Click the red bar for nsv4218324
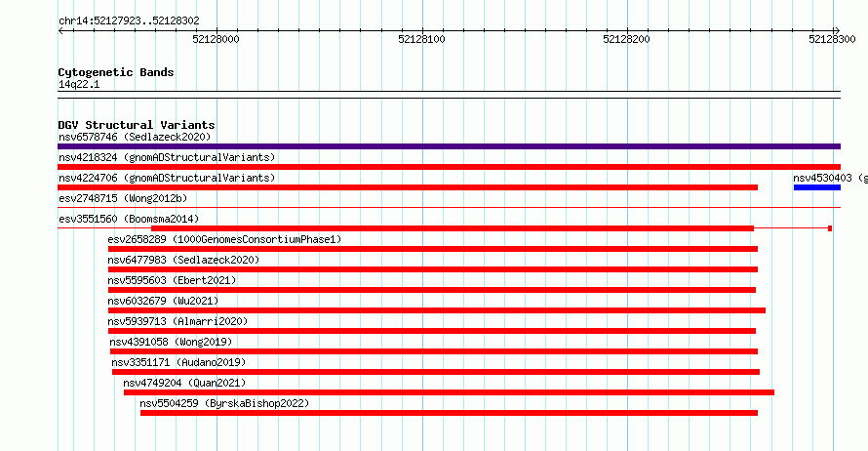Image resolution: width=868 pixels, height=451 pixels. 449,167
